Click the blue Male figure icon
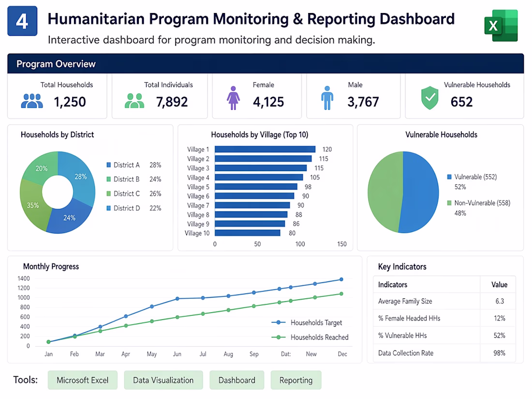The height and width of the screenshot is (399, 532). pyautogui.click(x=327, y=98)
